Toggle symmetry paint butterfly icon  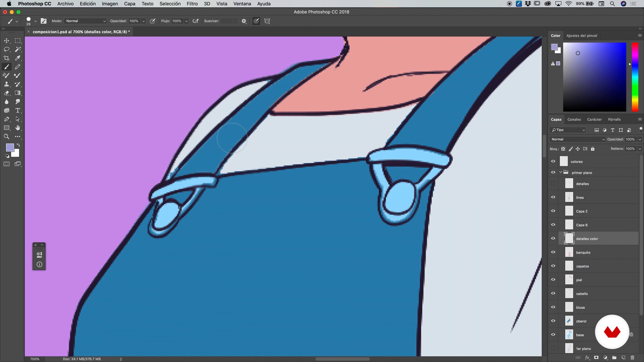pyautogui.click(x=267, y=21)
